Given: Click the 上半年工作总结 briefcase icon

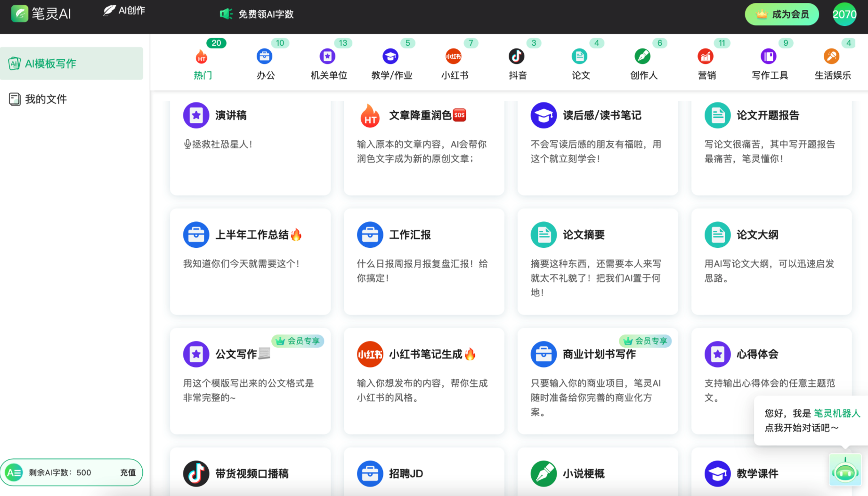Looking at the screenshot, I should click(x=196, y=235).
